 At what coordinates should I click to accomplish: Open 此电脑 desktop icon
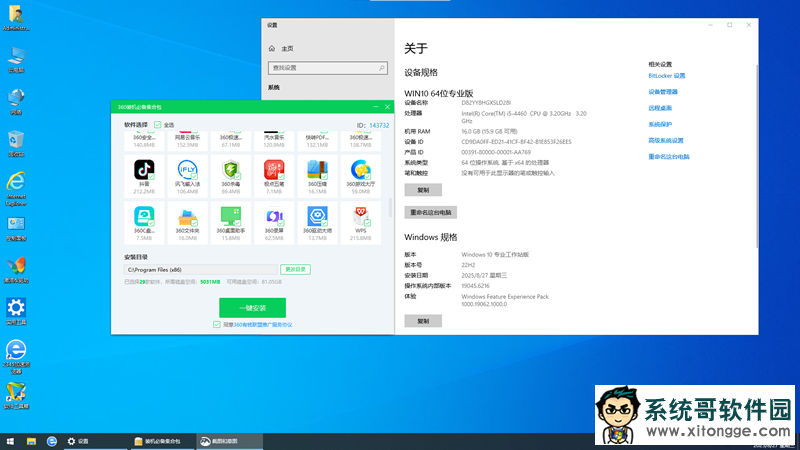16,60
